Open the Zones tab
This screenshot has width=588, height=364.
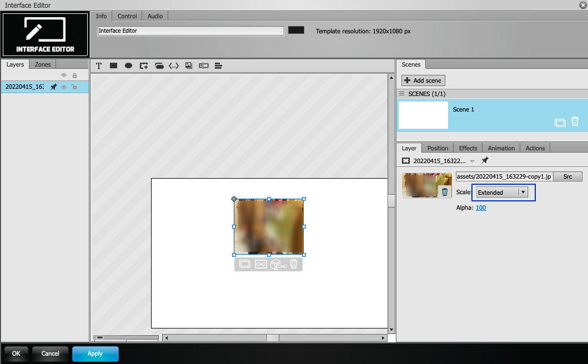(42, 64)
